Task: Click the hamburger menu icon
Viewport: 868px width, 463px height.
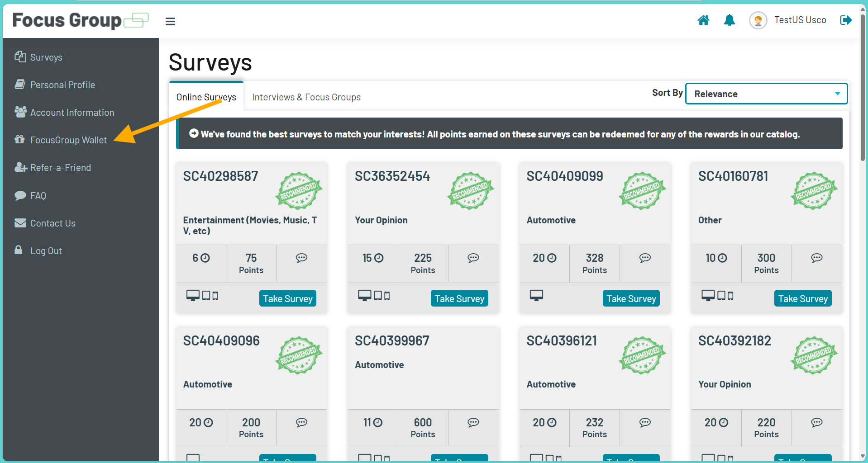Action: [x=170, y=21]
